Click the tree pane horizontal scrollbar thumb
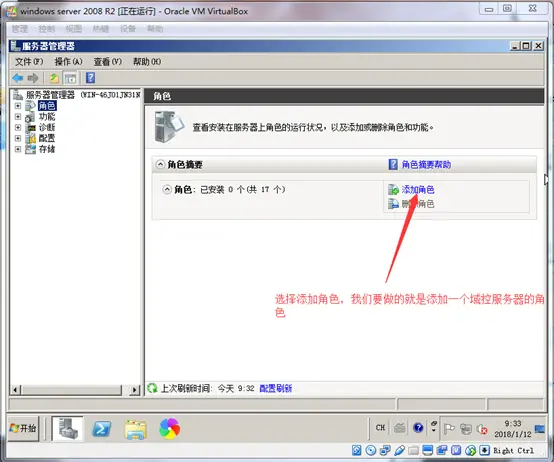The height and width of the screenshot is (462, 554). click(71, 390)
